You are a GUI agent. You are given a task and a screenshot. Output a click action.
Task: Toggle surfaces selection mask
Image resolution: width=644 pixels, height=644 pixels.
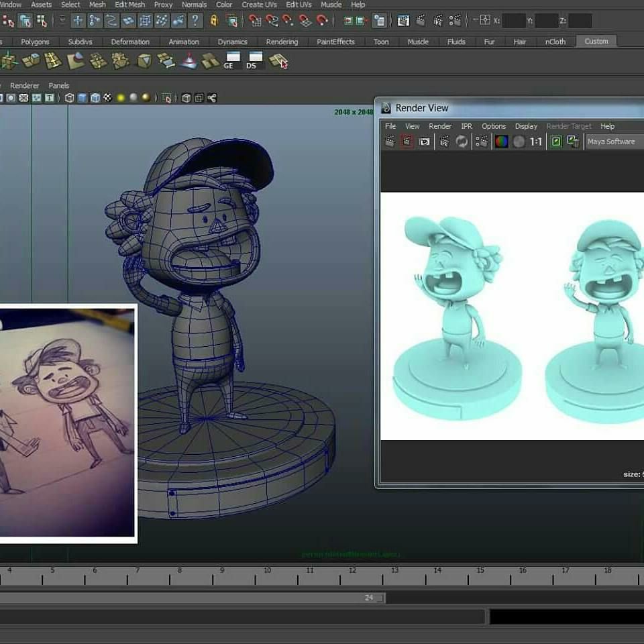click(x=128, y=21)
